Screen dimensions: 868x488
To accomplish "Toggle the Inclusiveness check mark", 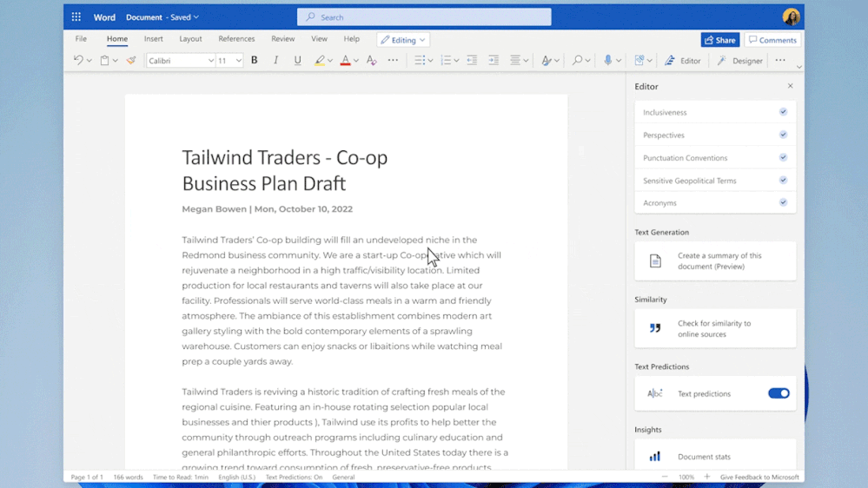I will tap(783, 112).
